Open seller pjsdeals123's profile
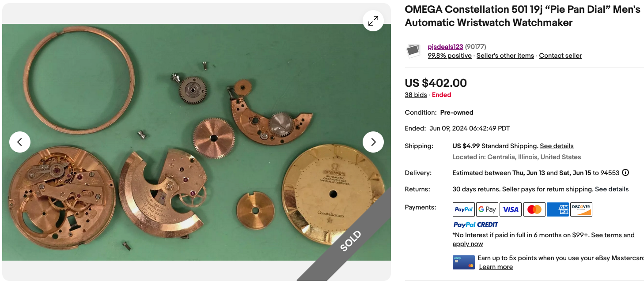The image size is (644, 284). 445,47
